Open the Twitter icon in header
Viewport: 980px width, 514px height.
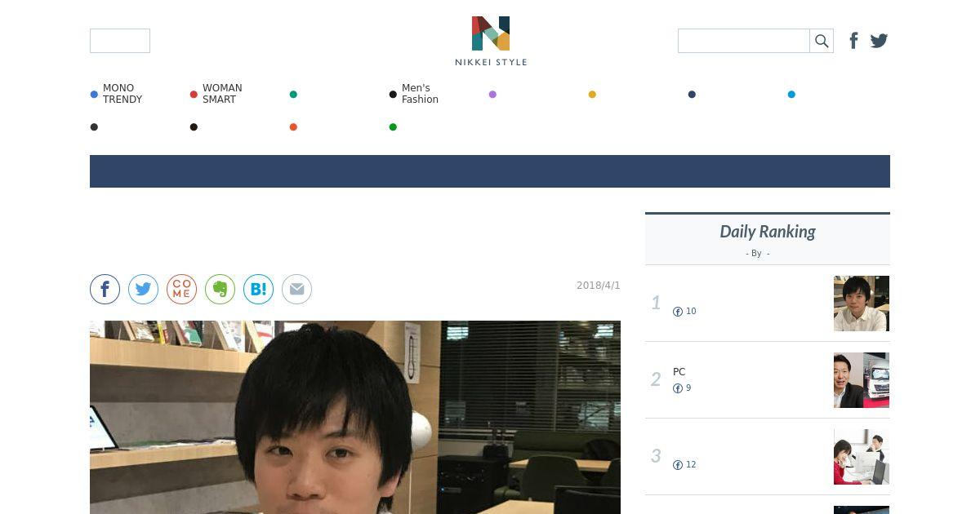879,41
